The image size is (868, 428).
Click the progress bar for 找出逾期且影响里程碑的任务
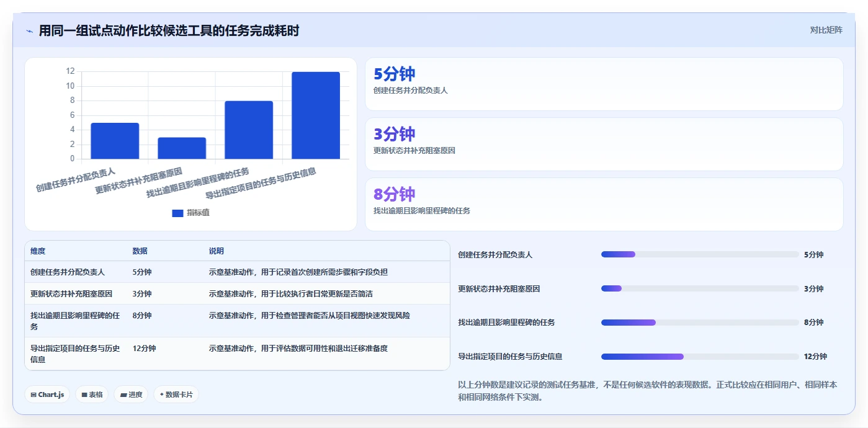700,323
